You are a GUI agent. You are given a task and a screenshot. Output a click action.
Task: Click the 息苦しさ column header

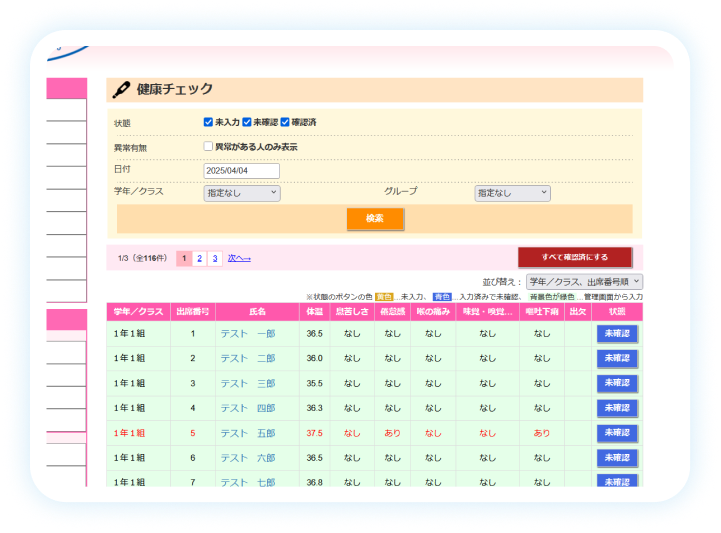[352, 312]
